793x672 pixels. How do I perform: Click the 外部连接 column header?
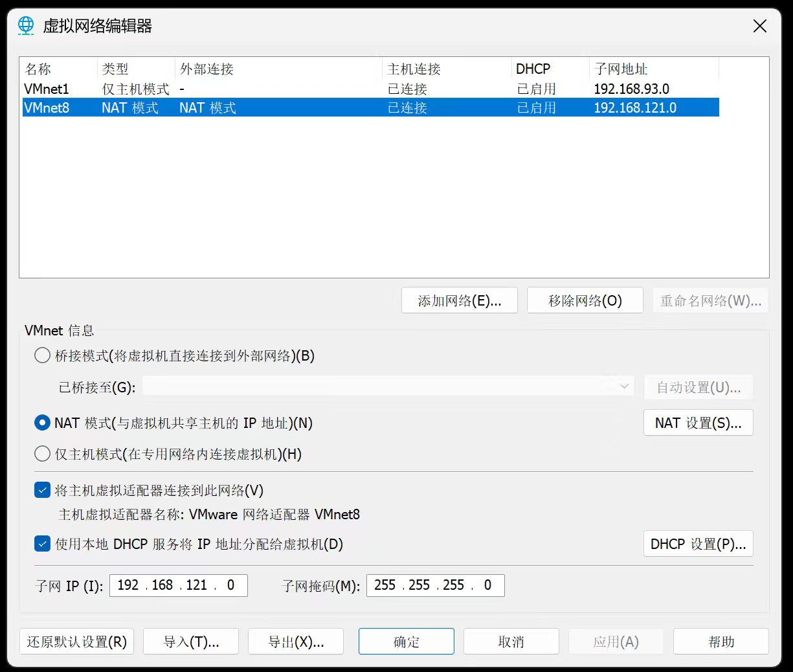tap(278, 69)
